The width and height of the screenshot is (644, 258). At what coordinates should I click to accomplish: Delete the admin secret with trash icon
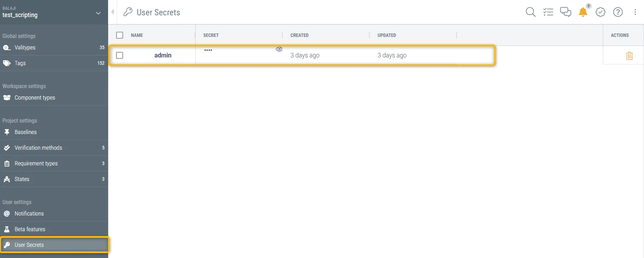click(629, 56)
